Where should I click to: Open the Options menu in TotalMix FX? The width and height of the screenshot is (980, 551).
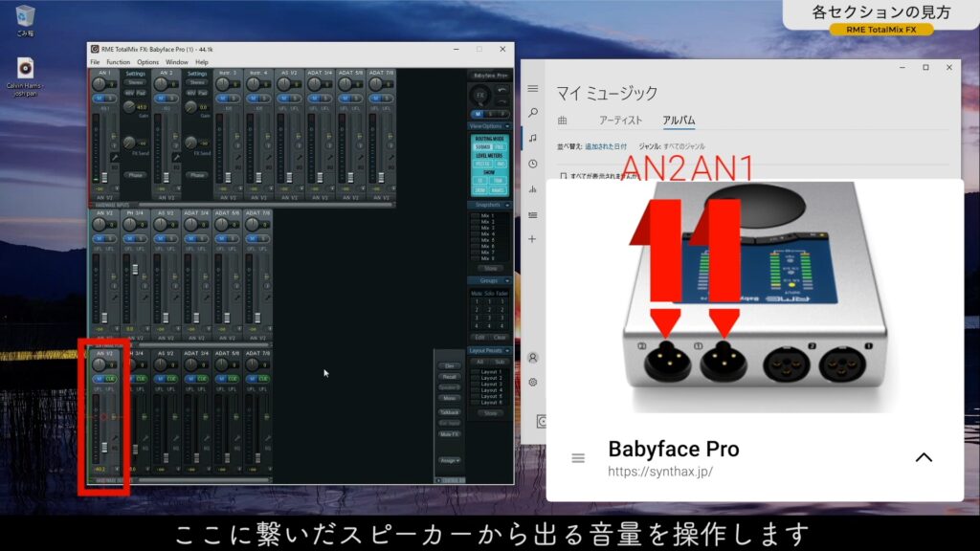click(147, 62)
